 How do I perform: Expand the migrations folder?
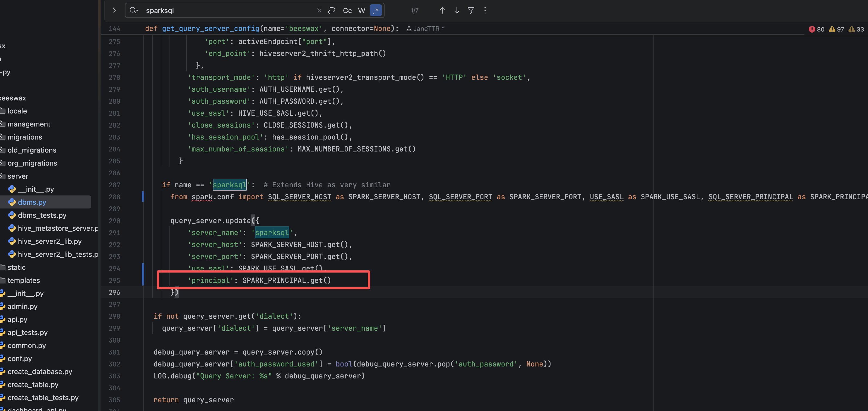click(25, 137)
